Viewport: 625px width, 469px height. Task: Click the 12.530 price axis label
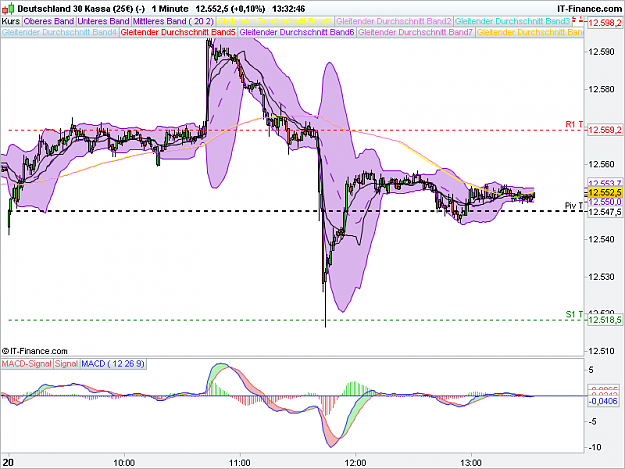click(x=601, y=277)
